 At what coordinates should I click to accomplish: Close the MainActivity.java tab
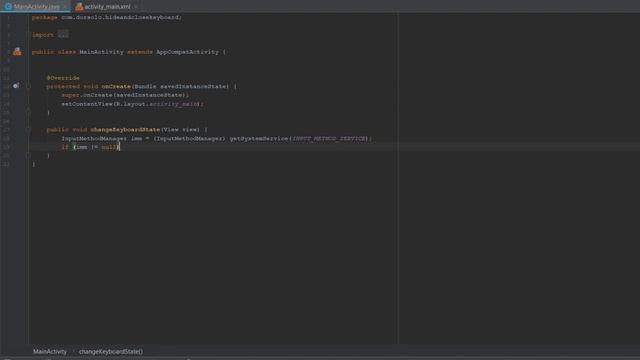65,7
